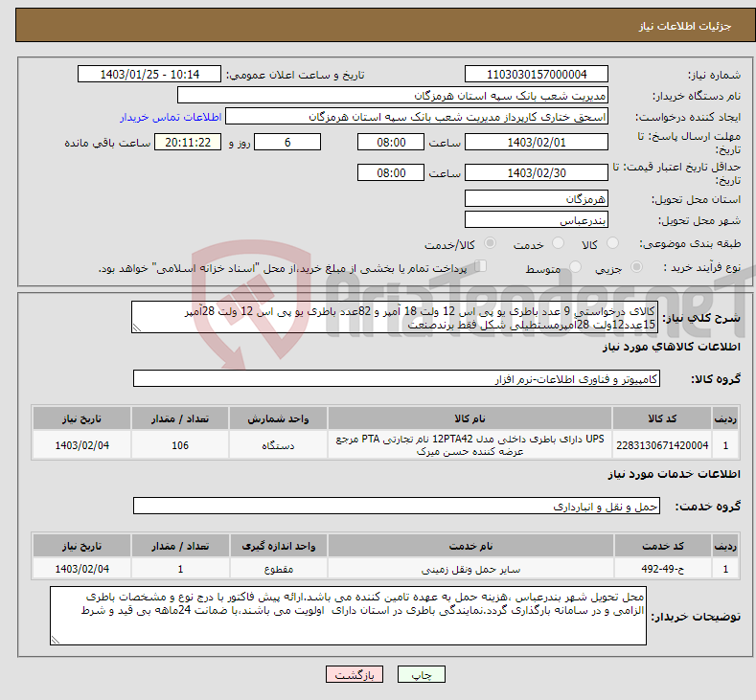Click the گروه خدمت field حمل و نقل و انبارداری
Screen dimensions: 756x700
click(x=397, y=506)
